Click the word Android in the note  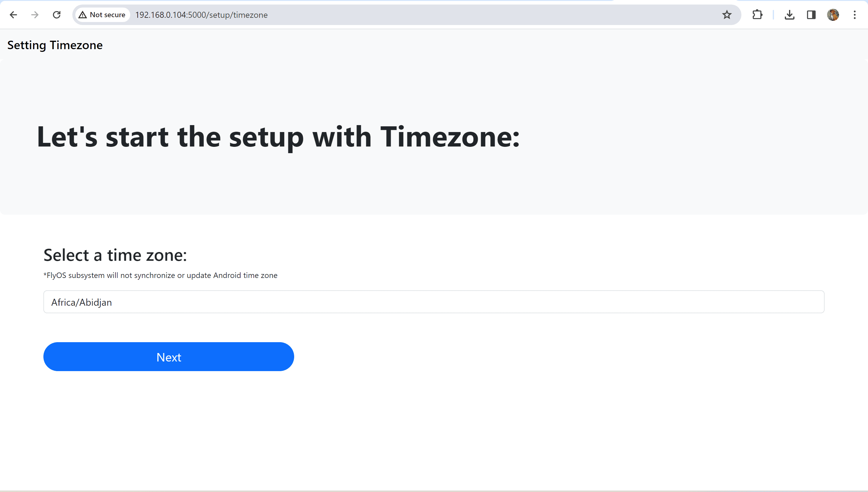[x=227, y=276]
